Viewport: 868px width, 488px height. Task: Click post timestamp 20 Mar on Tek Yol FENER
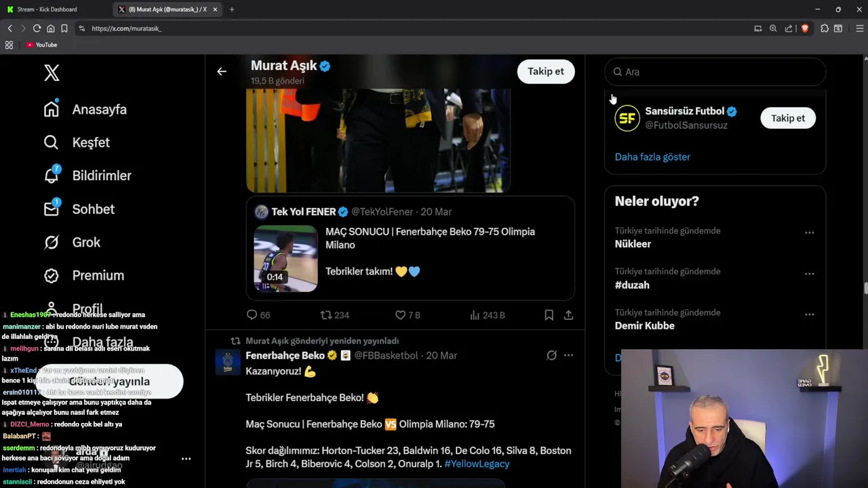[436, 211]
